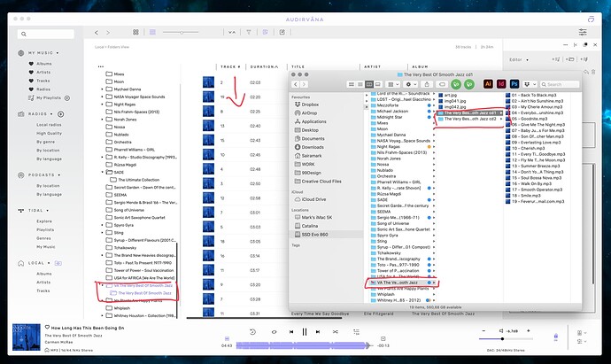
Task: Click the Finder back arrow
Action: 296,84
